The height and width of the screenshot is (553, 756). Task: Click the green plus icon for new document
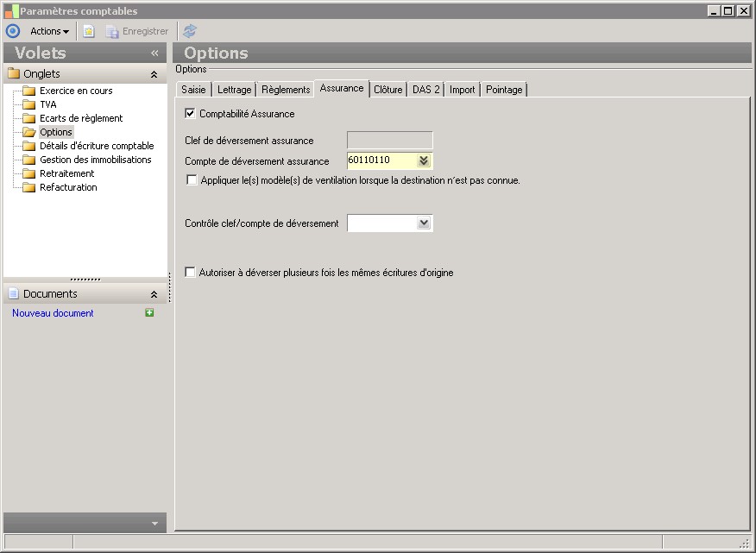(149, 313)
